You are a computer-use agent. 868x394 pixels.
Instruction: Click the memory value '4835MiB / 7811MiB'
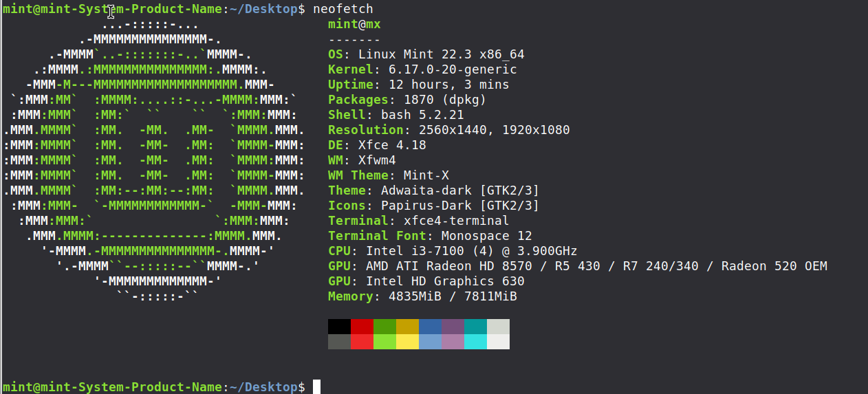[453, 296]
